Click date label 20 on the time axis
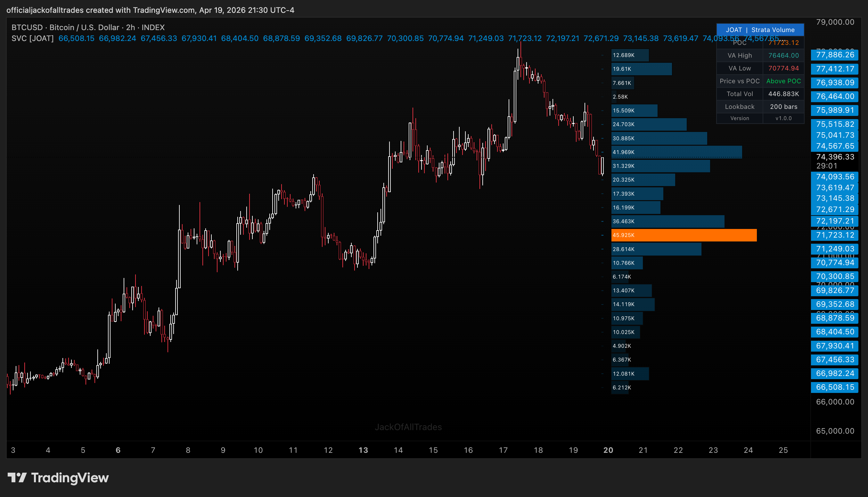 tap(608, 450)
